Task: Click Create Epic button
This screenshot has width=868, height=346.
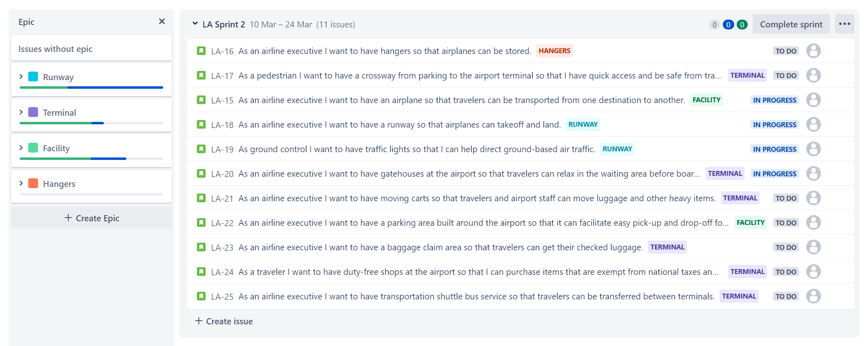Action: (x=91, y=218)
